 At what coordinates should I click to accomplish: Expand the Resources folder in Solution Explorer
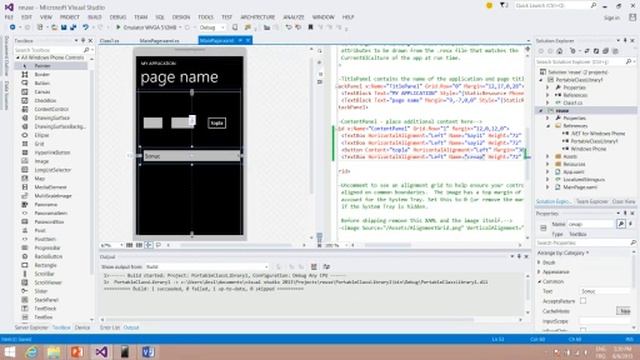pos(548,164)
